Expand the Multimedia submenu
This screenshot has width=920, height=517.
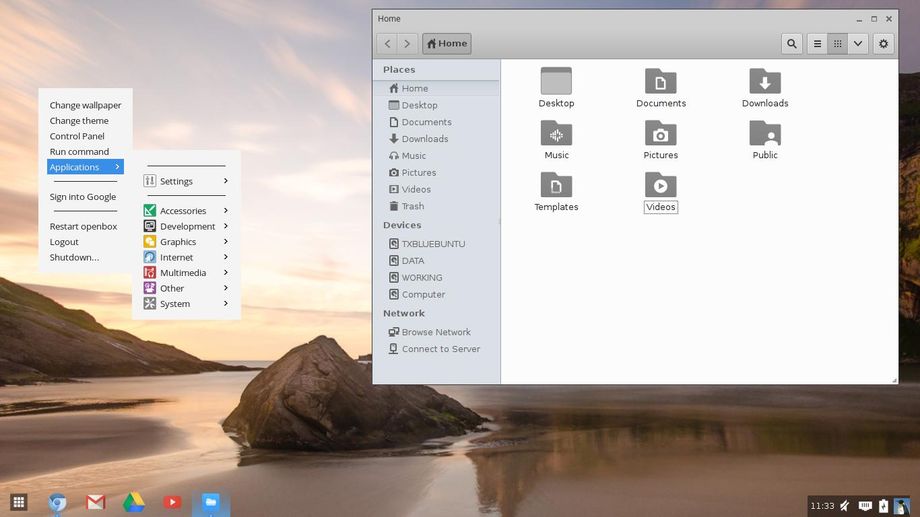186,273
